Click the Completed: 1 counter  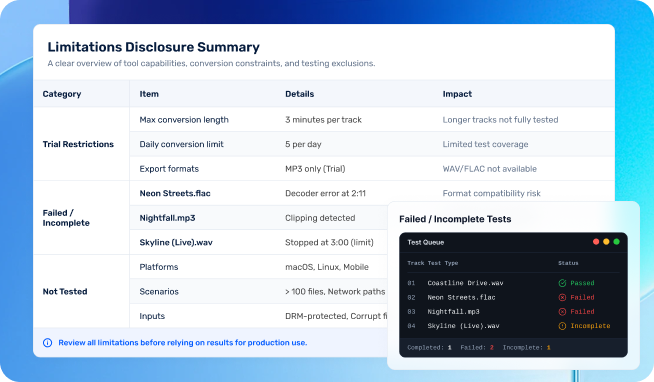click(x=429, y=347)
